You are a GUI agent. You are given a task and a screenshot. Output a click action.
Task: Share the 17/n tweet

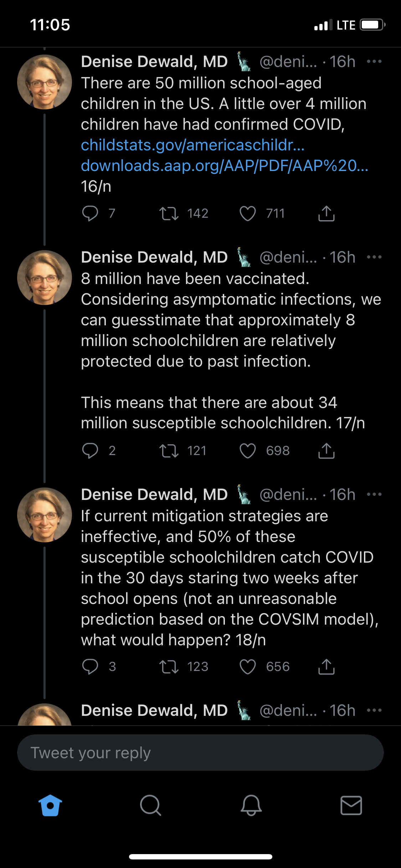click(x=326, y=451)
